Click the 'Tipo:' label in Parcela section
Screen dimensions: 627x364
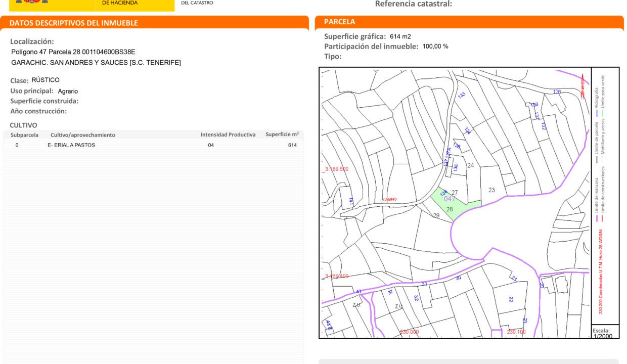pyautogui.click(x=333, y=57)
